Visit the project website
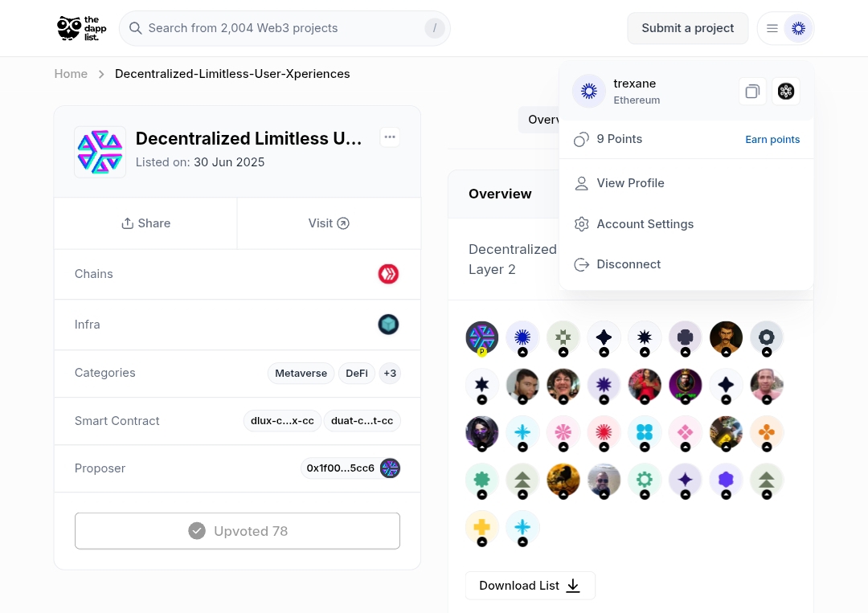The width and height of the screenshot is (868, 613). 329,223
